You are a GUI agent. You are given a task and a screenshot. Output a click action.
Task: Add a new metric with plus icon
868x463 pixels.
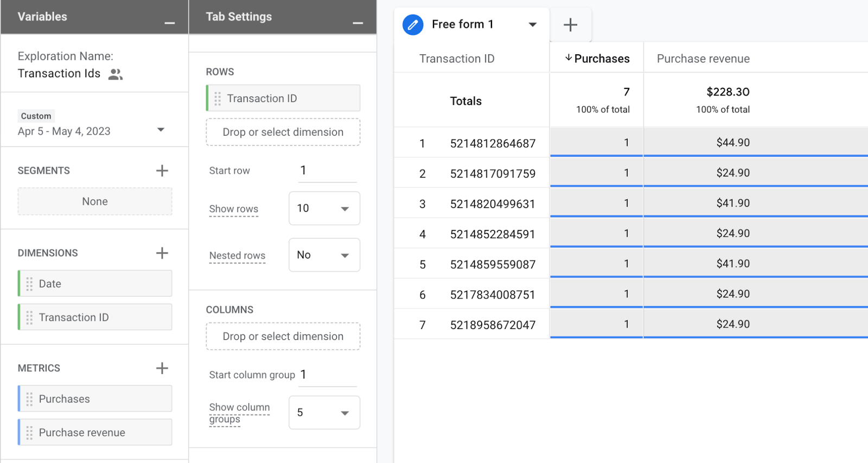coord(162,369)
